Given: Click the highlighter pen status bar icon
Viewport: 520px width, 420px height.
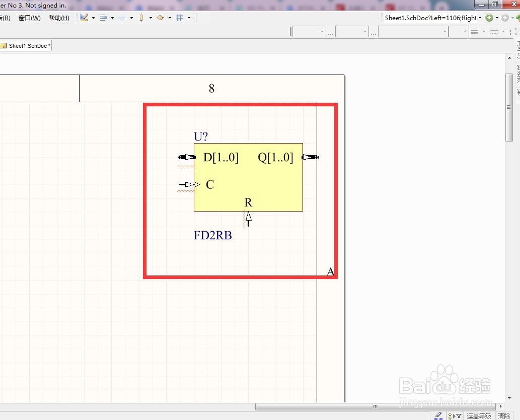Looking at the screenshot, I should click(438, 415).
